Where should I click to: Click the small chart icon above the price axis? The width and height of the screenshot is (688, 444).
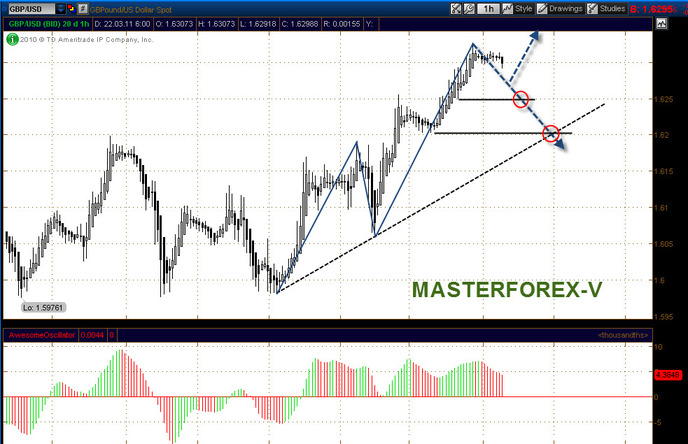click(661, 24)
